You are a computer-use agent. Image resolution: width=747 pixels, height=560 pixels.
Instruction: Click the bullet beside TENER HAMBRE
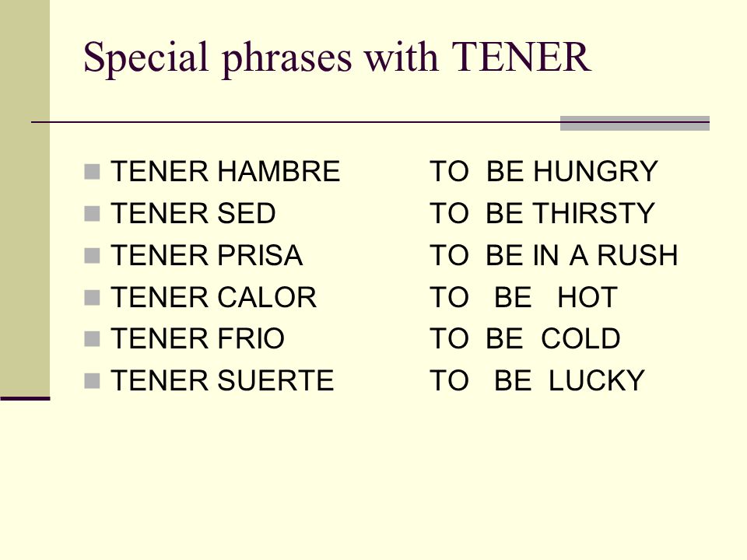point(92,172)
